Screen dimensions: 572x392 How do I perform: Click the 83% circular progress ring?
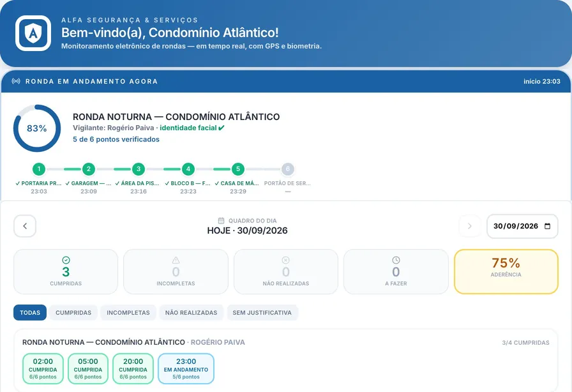click(37, 128)
